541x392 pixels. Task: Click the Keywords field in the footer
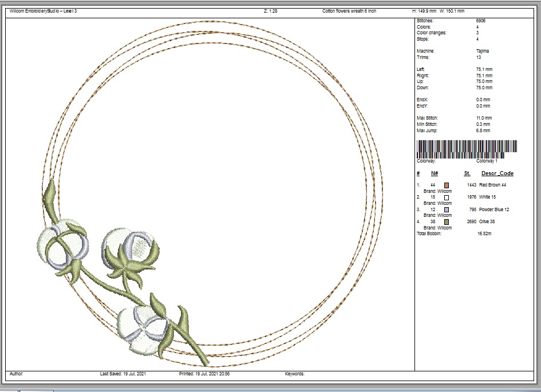pos(295,374)
